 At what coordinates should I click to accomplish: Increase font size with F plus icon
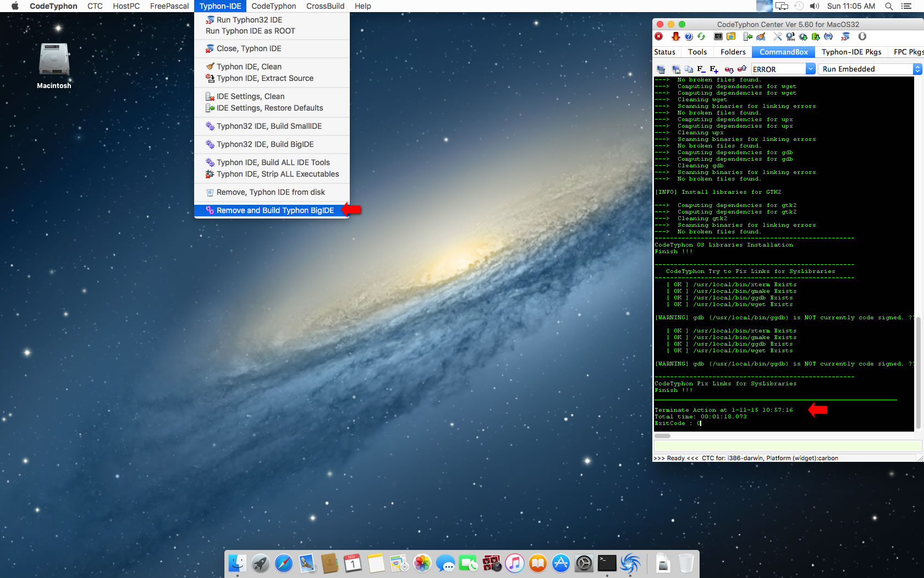[x=714, y=69]
